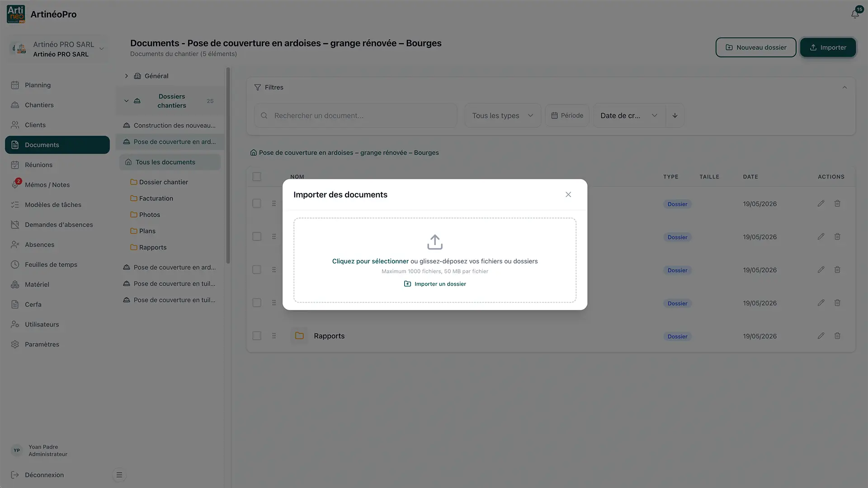Click the Dossier type badge in the Rapports row
This screenshot has height=488, width=868.
click(677, 337)
